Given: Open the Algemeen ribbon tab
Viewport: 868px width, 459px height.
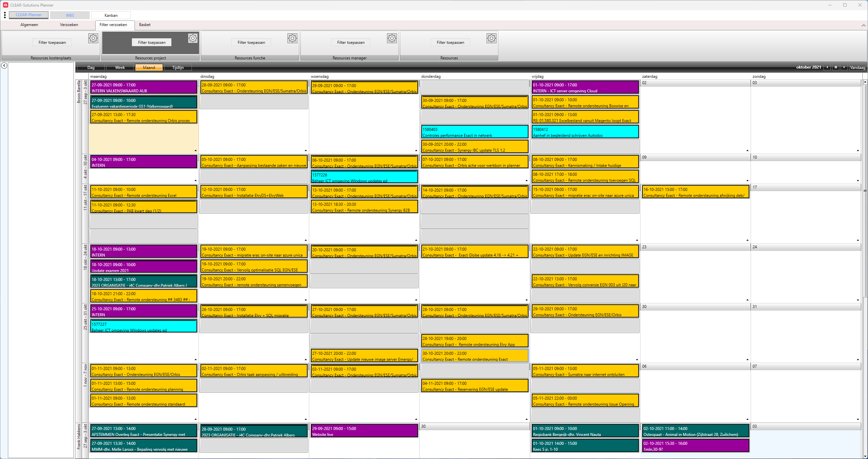Looking at the screenshot, I should pyautogui.click(x=29, y=25).
